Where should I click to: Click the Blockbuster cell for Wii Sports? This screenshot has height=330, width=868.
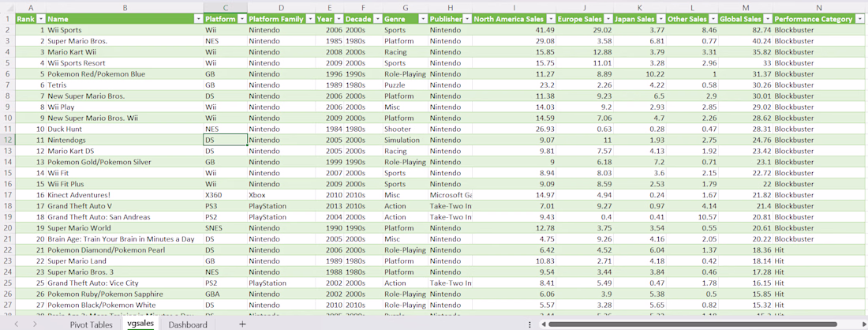point(819,30)
